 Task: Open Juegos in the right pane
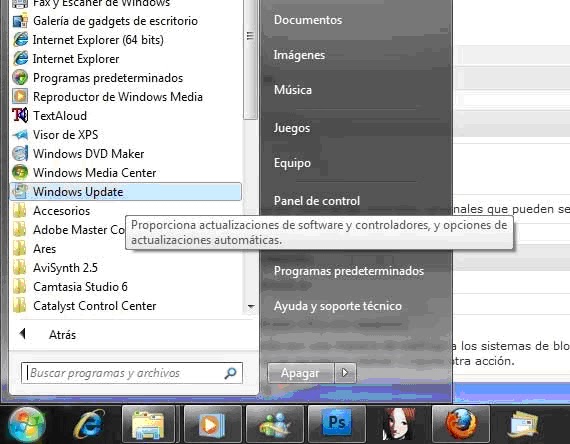(x=292, y=128)
